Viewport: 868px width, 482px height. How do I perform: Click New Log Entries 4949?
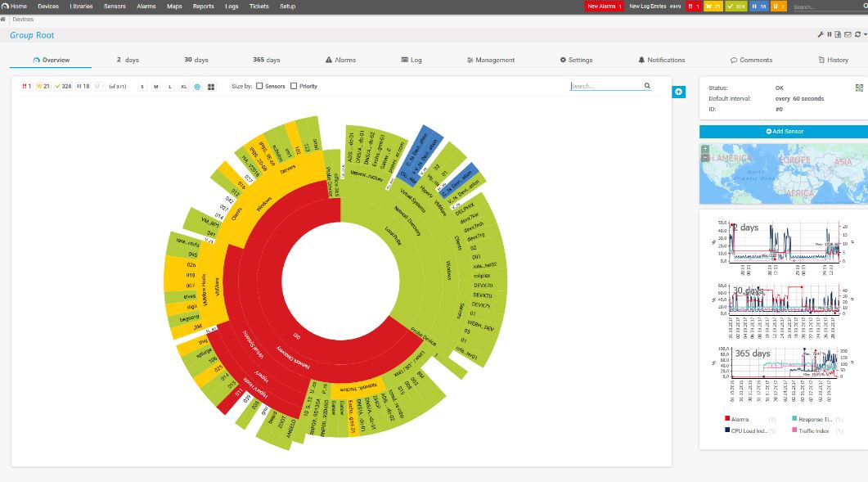[654, 6]
